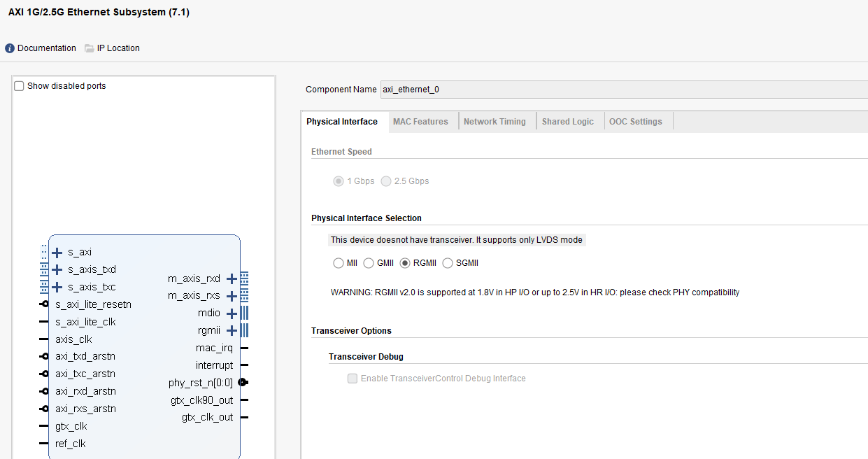The width and height of the screenshot is (868, 459).
Task: Select the gtx_clk_out port label
Action: click(x=208, y=417)
